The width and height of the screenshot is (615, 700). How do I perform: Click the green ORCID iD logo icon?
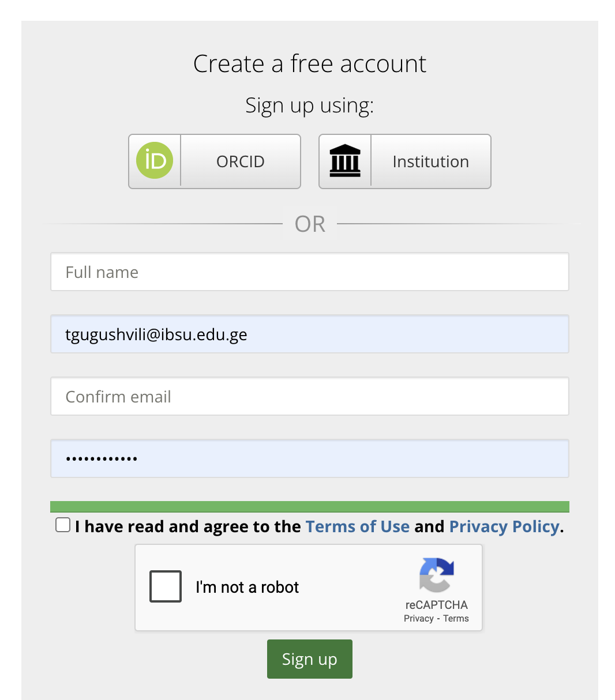[x=155, y=160]
